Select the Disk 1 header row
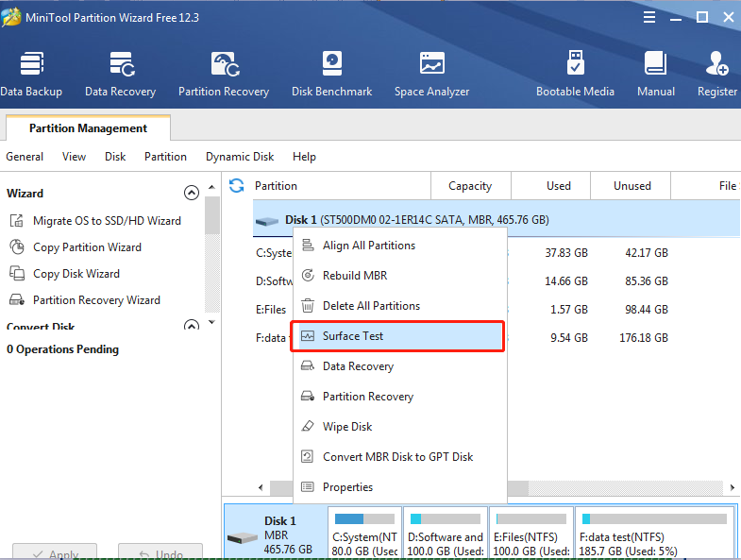The width and height of the screenshot is (741, 560). point(497,219)
